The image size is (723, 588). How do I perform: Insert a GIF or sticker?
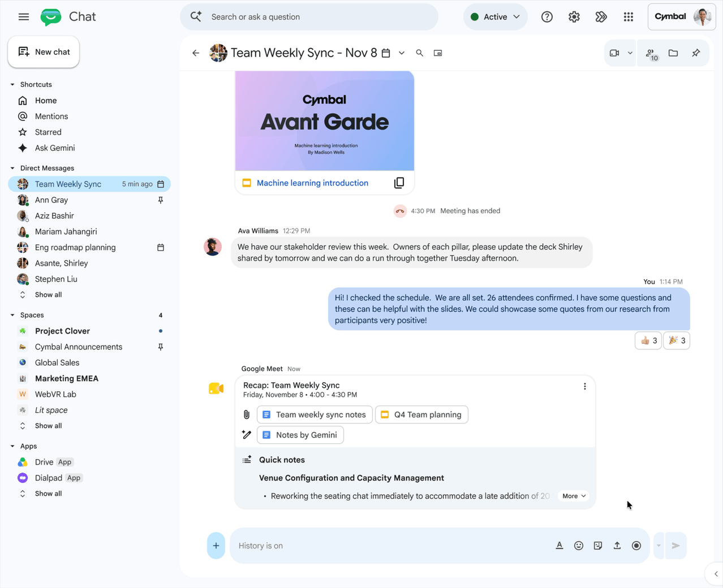pos(598,546)
